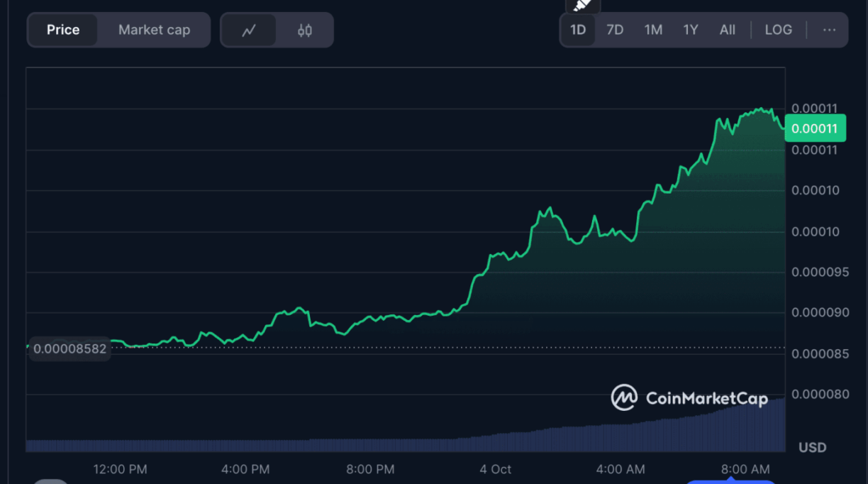Select the drawing pencil tool above the chart
Screen dimensions: 868x484
click(582, 6)
